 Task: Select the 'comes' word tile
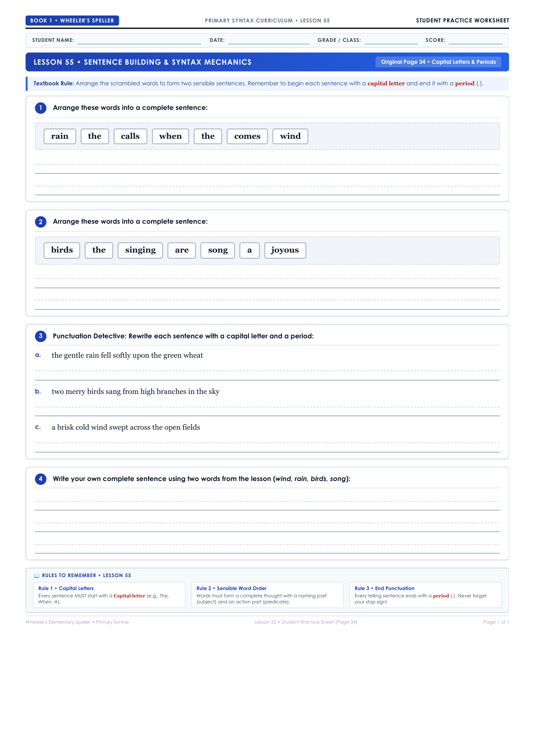[247, 136]
